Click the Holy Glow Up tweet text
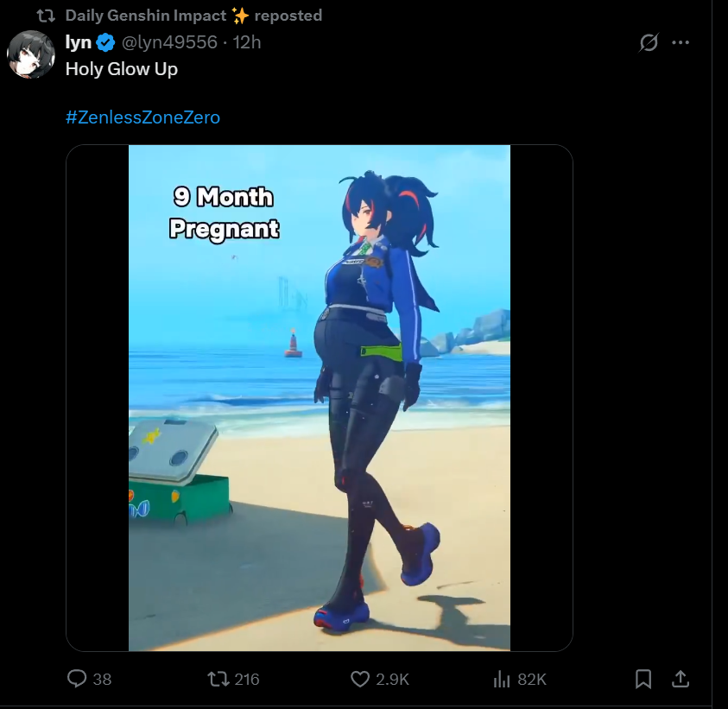The width and height of the screenshot is (728, 709). pyautogui.click(x=122, y=69)
